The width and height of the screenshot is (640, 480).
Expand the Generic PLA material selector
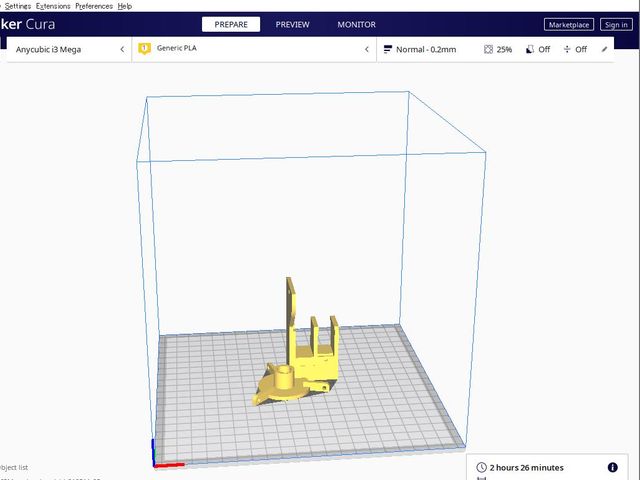366,49
